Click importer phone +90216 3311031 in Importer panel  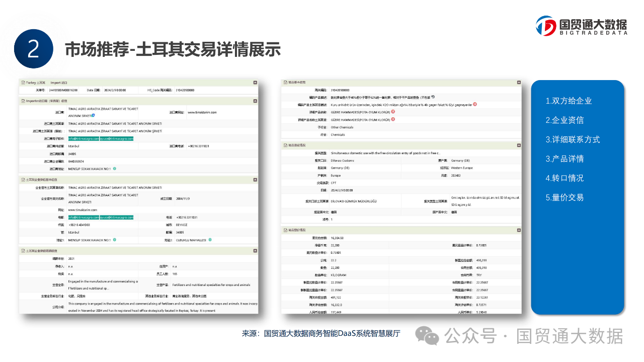(x=199, y=146)
